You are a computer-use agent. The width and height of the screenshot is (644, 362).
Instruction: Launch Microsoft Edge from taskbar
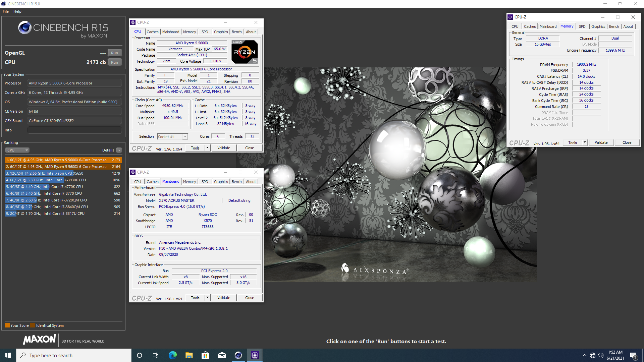tap(172, 355)
